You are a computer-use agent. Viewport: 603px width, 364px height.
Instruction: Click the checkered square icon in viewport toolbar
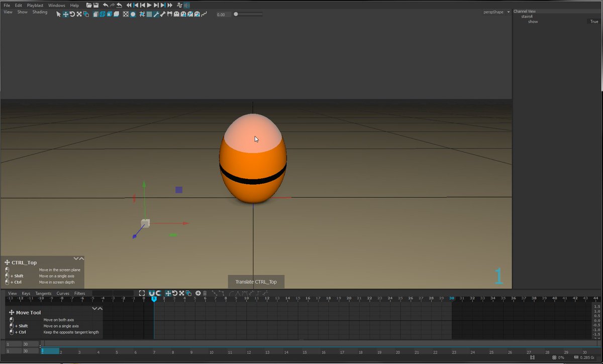(126, 14)
